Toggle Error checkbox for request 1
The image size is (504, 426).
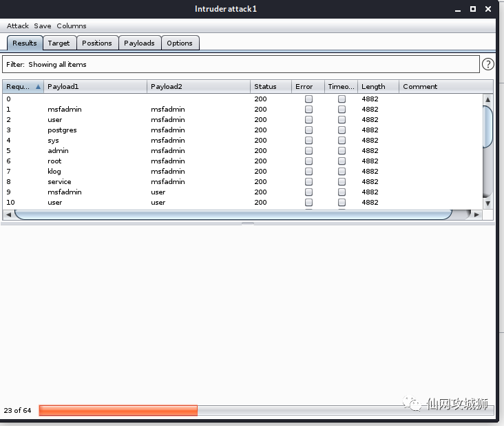coord(308,109)
